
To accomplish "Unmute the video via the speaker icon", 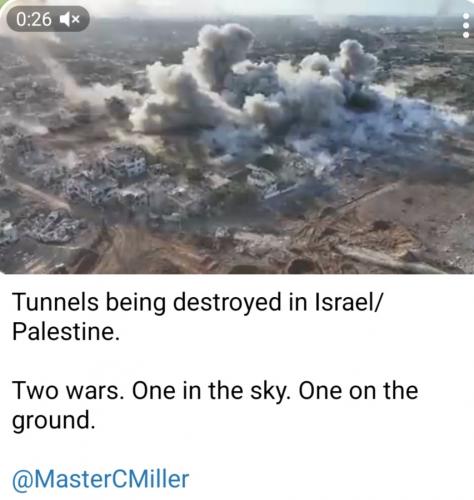I will 66,20.
